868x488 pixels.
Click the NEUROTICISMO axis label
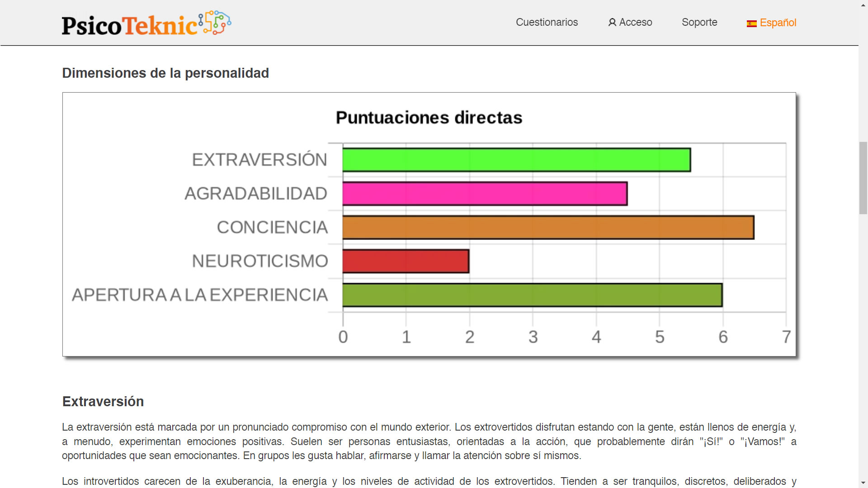click(260, 261)
